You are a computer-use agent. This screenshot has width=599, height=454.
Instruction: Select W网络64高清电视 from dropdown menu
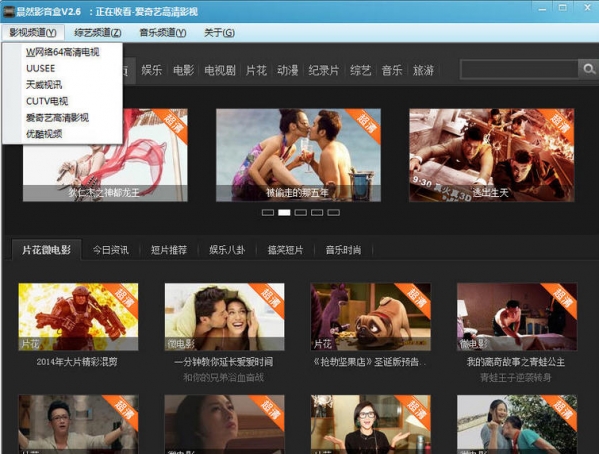(63, 52)
